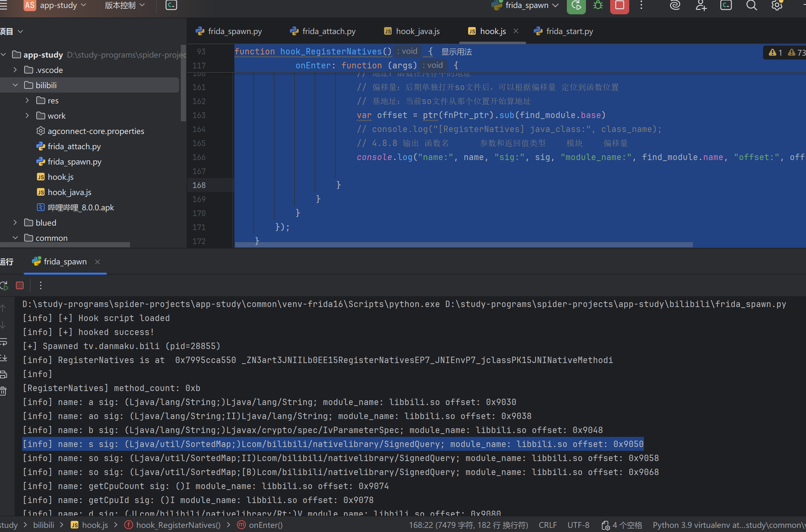Stop the process in the run panel
This screenshot has height=532, width=806.
20,286
